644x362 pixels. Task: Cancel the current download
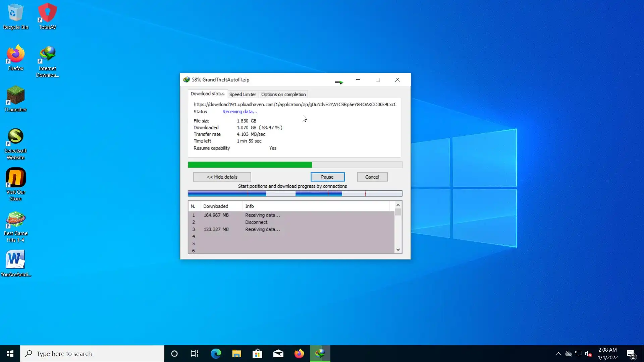coord(372,177)
